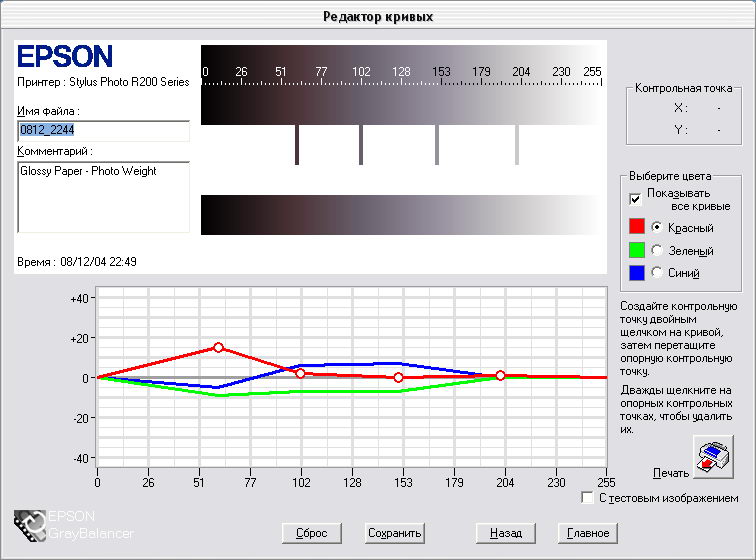The image size is (756, 560).
Task: Click the Имя файла input field
Action: tap(103, 131)
